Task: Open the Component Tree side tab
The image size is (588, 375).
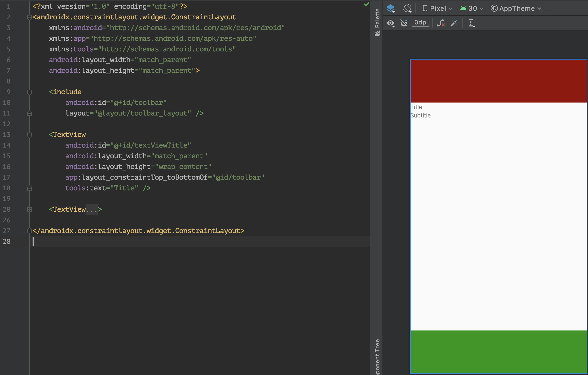Action: click(x=377, y=356)
